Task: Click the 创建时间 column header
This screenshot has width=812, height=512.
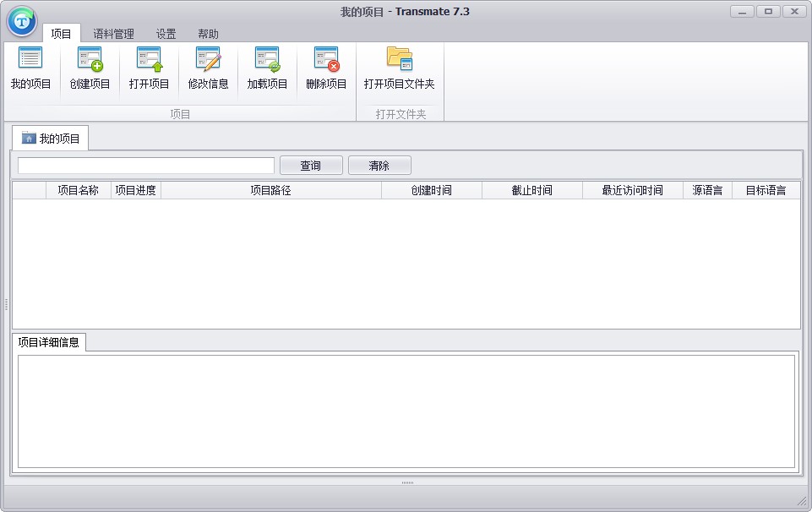Action: (433, 190)
